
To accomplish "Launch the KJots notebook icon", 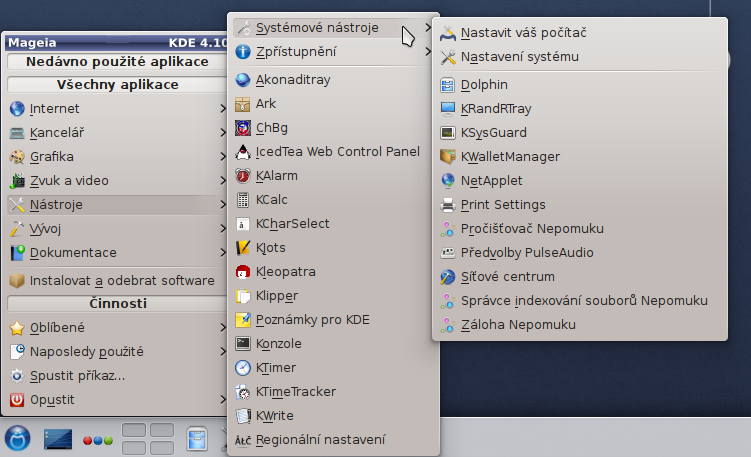I will pos(243,248).
